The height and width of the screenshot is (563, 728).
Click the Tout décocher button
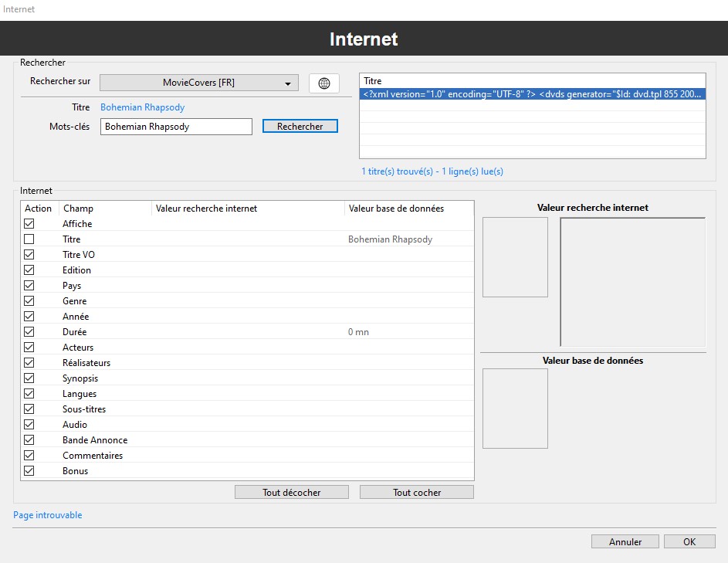point(292,492)
